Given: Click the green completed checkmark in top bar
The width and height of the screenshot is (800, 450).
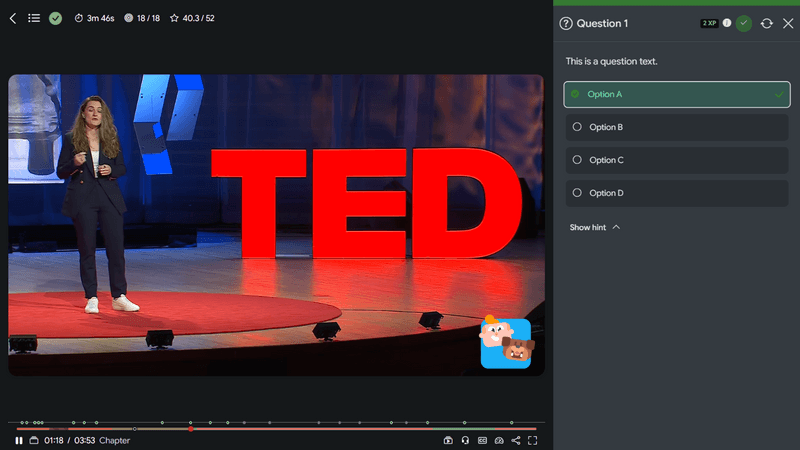Looking at the screenshot, I should (55, 18).
